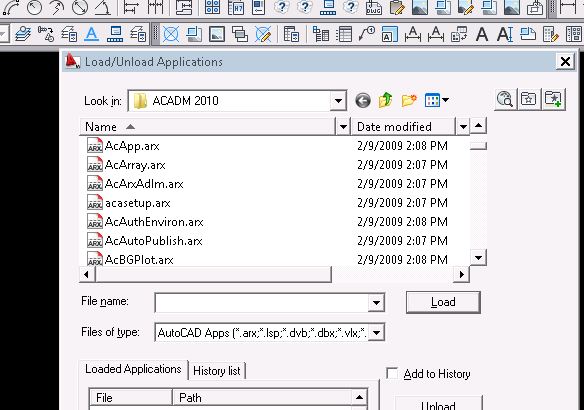Open the Layer Properties manager icon
The width and height of the screenshot is (584, 410).
[x=23, y=34]
